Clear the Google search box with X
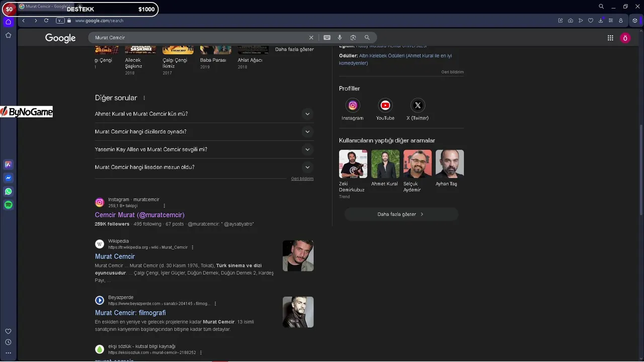 point(311,38)
